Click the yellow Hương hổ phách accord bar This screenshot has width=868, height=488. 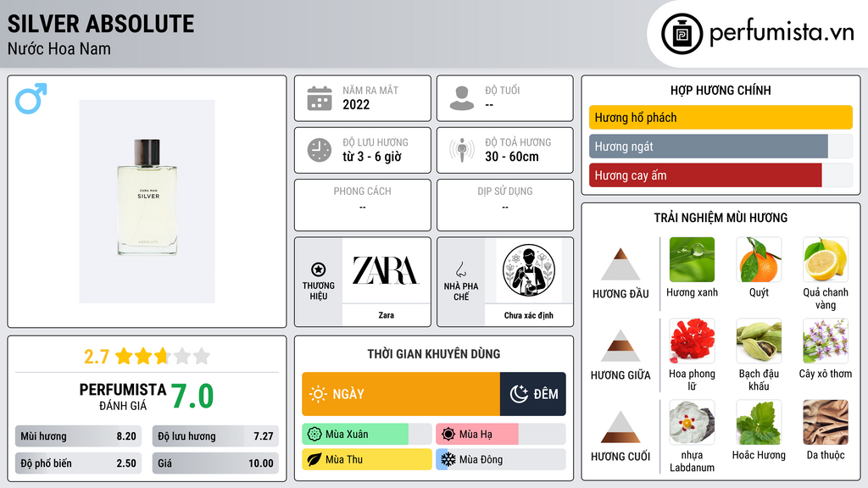click(721, 117)
